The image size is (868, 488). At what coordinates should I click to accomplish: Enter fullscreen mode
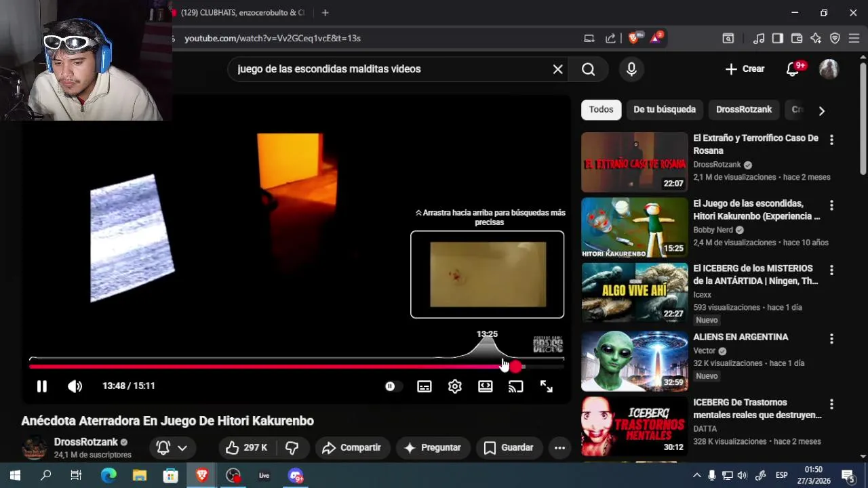coord(547,386)
